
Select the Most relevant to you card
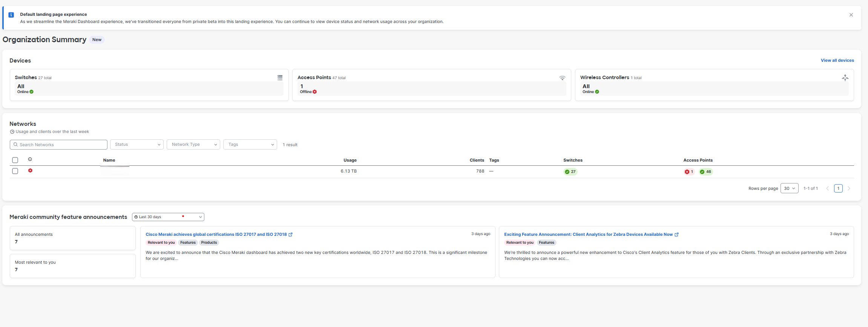pos(72,266)
